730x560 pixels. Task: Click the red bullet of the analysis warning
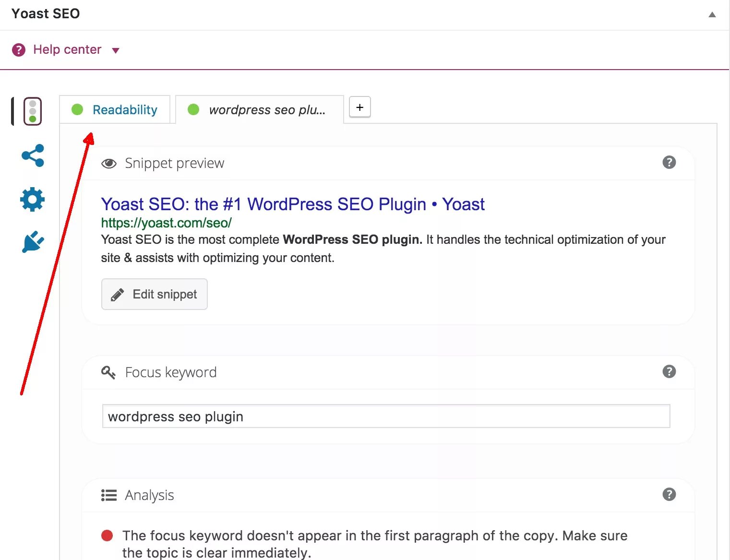point(107,536)
